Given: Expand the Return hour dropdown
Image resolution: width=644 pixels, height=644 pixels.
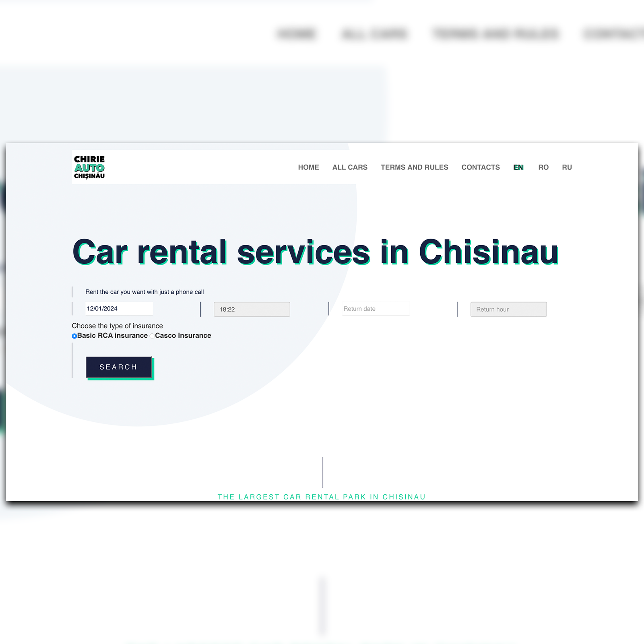Looking at the screenshot, I should (x=508, y=309).
